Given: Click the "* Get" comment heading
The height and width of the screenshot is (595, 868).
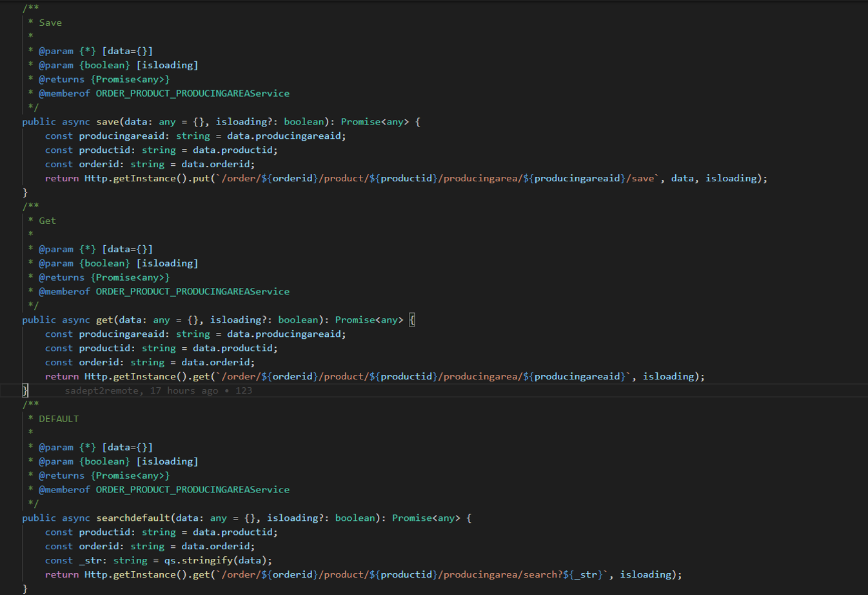Looking at the screenshot, I should coord(42,221).
